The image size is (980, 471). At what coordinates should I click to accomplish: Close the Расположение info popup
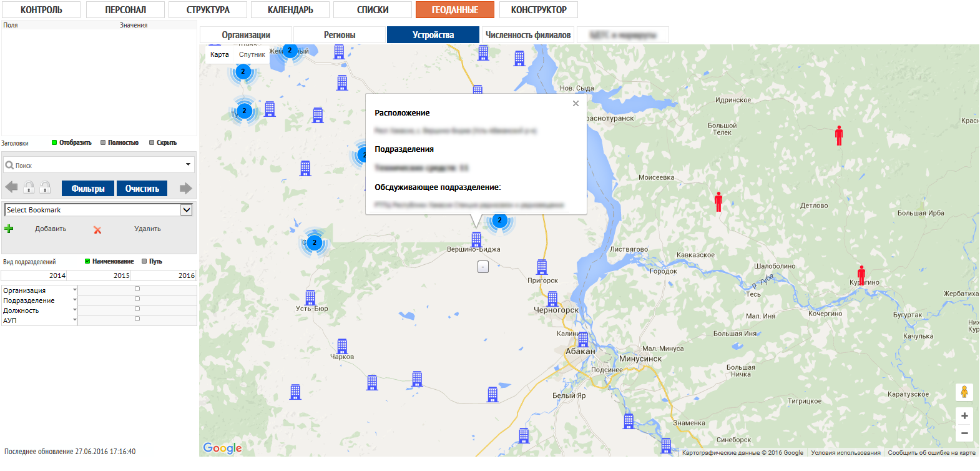point(576,104)
